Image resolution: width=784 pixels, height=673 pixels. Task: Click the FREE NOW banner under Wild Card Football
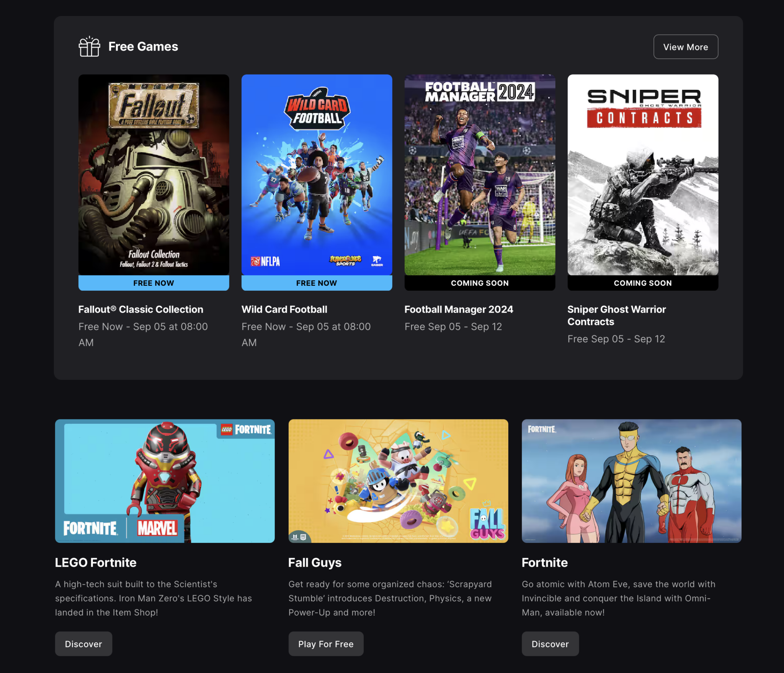317,283
